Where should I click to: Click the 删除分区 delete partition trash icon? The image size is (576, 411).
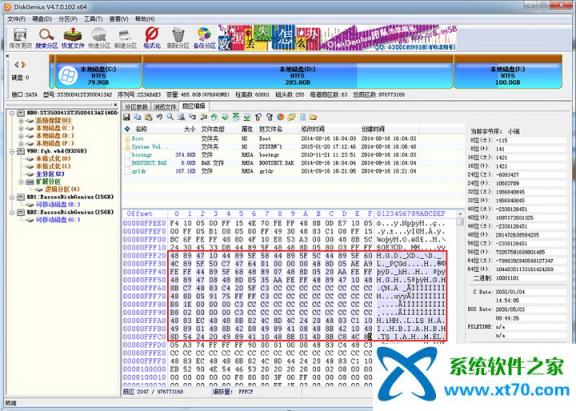point(178,38)
